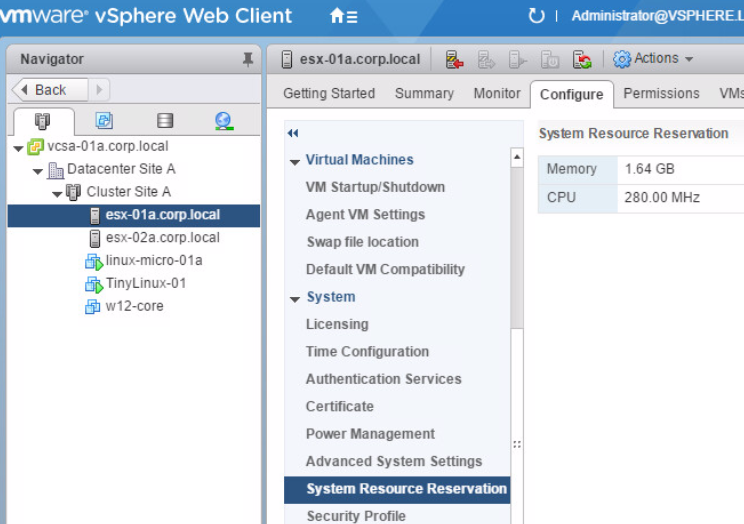Click w12-core VM icon
This screenshot has height=524, width=744.
click(93, 307)
